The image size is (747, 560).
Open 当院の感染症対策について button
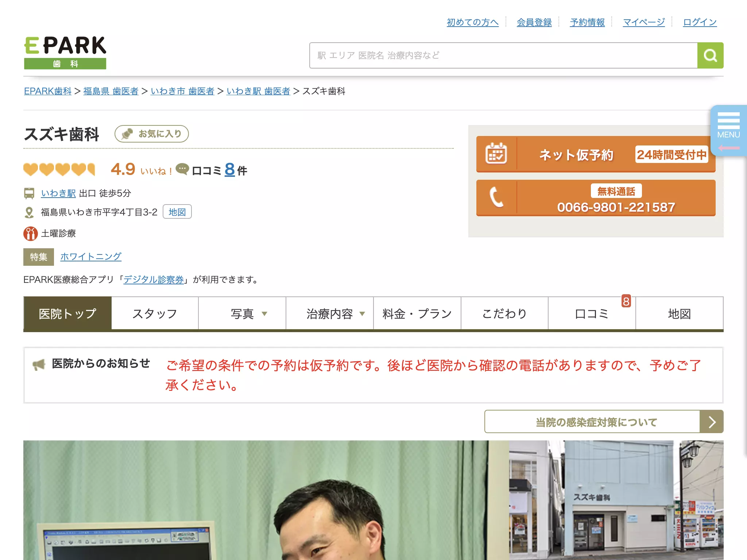click(604, 422)
